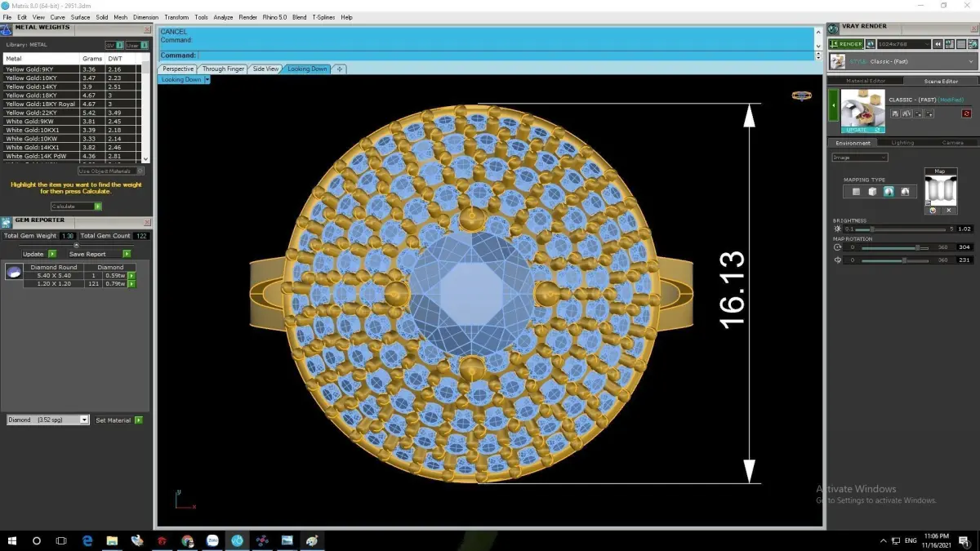Click the color wheel icon under Map preview
Viewport: 980px width, 551px height.
pos(933,211)
